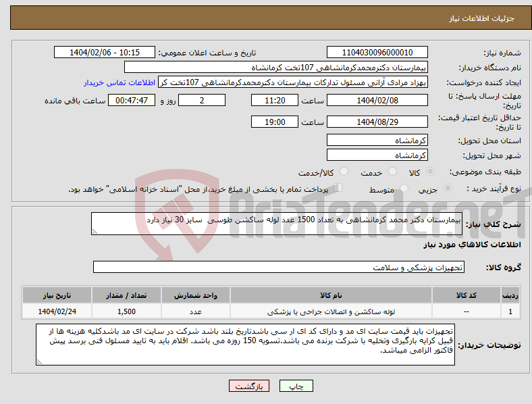Screen dimensions: 532x404
Task: Click the اطلاعات کالاهای مورد نیاز section heading
Action: [x=472, y=245]
